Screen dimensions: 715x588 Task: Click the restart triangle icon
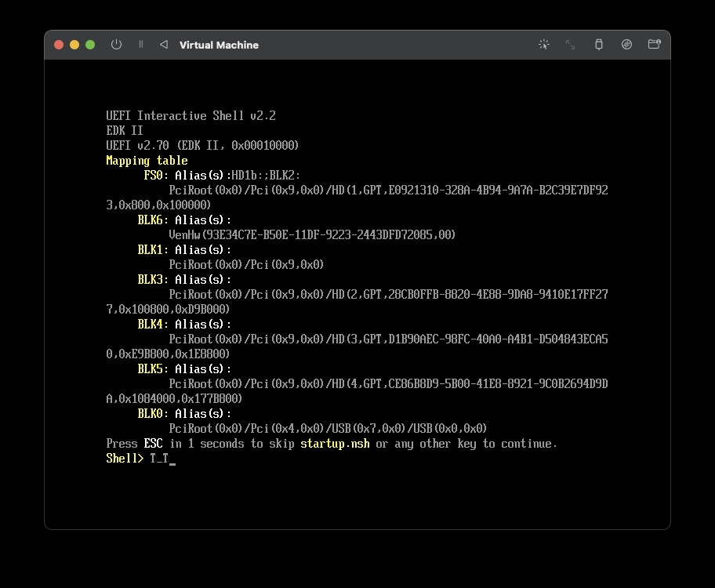pyautogui.click(x=164, y=45)
